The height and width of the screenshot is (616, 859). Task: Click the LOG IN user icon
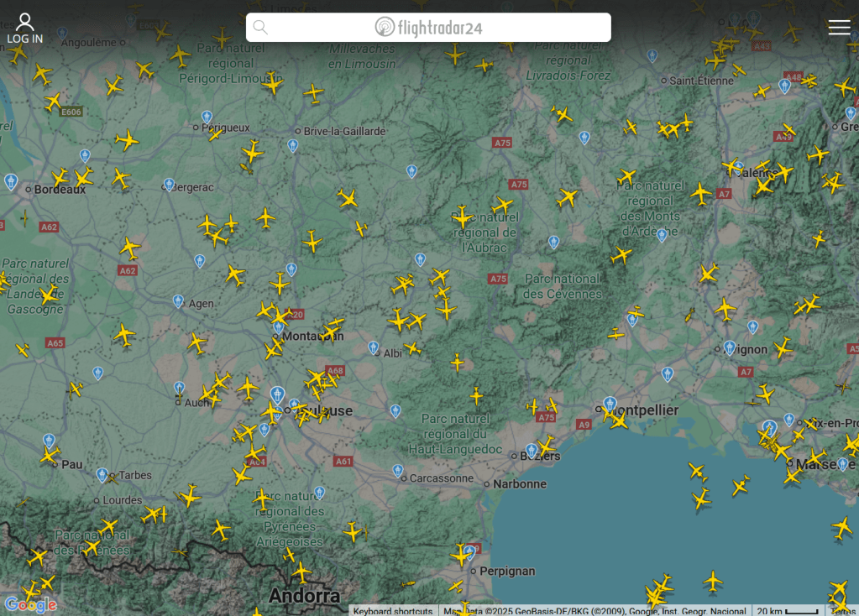pos(25,28)
